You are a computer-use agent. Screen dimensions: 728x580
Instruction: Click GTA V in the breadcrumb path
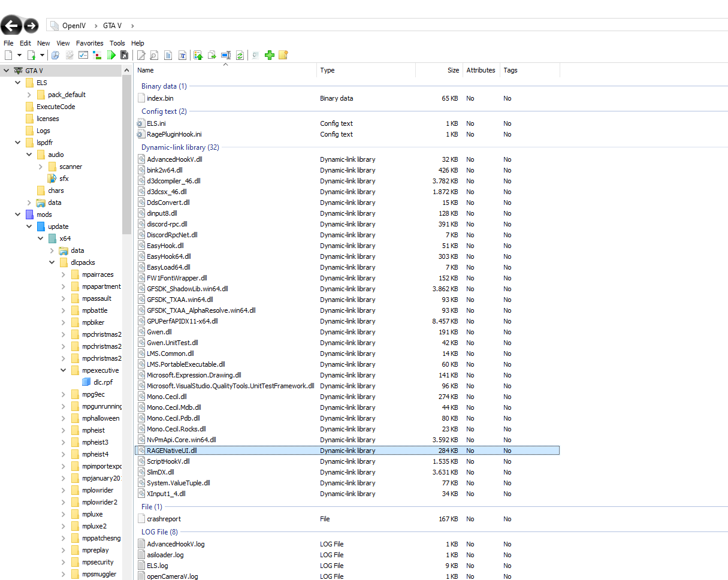112,26
